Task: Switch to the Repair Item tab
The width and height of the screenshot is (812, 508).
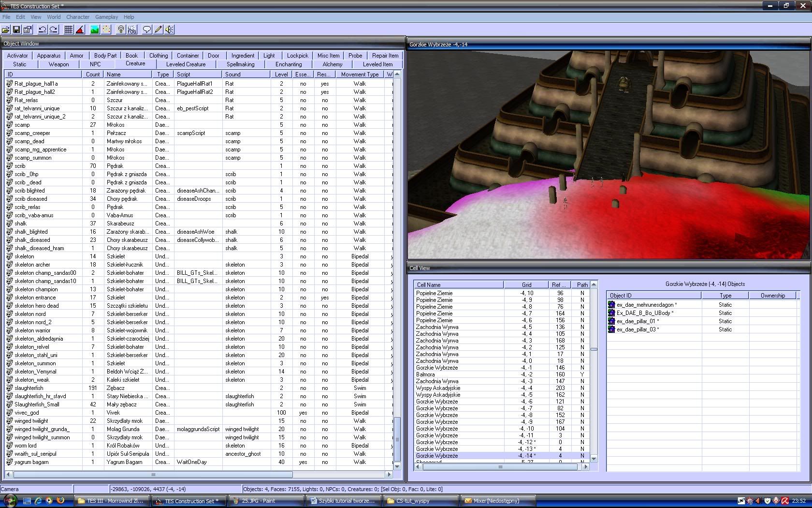Action: 385,56
